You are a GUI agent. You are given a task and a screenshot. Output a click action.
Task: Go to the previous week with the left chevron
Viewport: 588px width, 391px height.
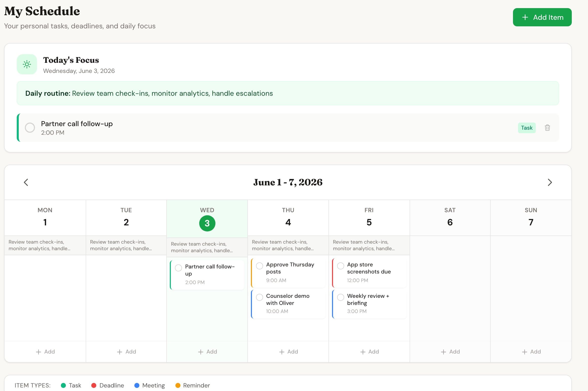(x=26, y=182)
